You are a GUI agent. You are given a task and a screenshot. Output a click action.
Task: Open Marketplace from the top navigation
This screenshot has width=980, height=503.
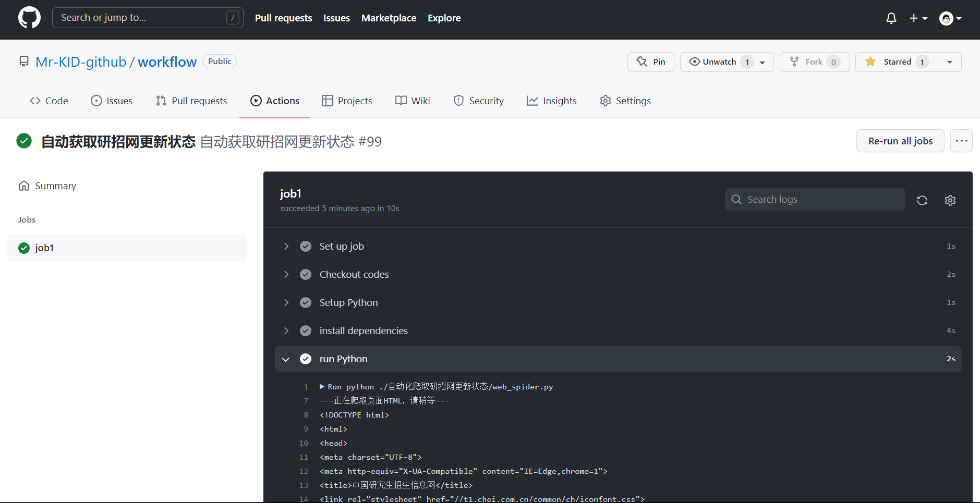click(x=389, y=18)
